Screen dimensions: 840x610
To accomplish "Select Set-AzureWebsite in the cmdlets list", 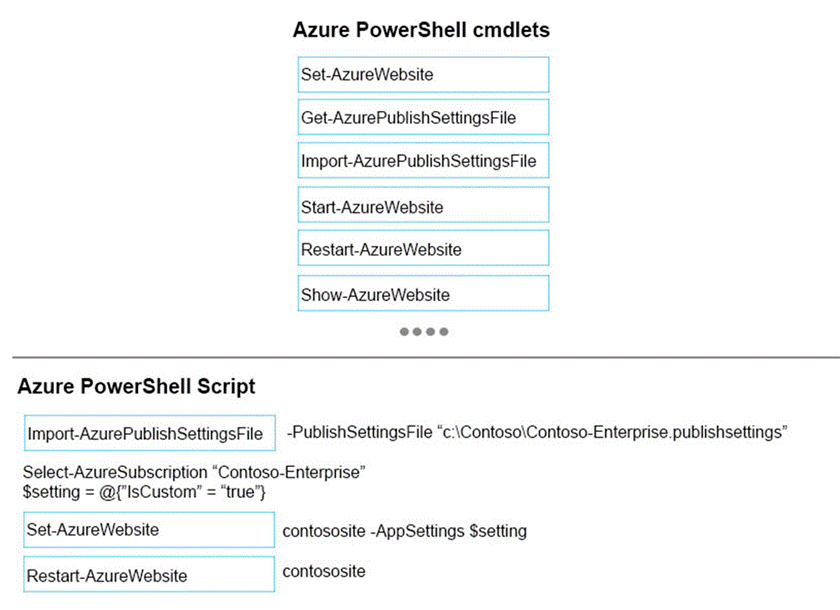I will 423,74.
